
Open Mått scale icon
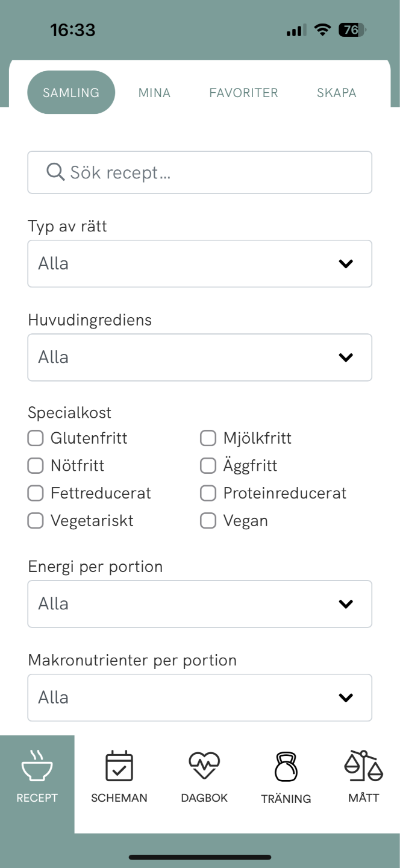coord(363,766)
